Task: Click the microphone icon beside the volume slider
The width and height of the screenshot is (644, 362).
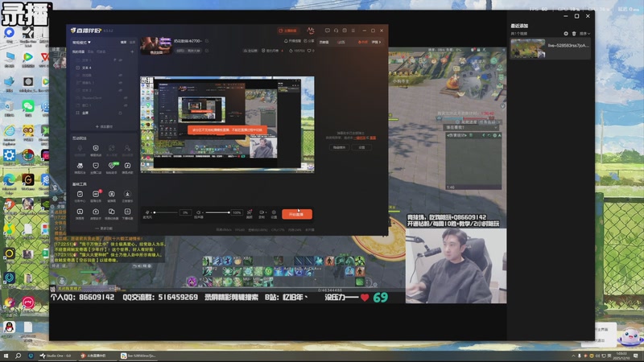Action: coord(147,212)
